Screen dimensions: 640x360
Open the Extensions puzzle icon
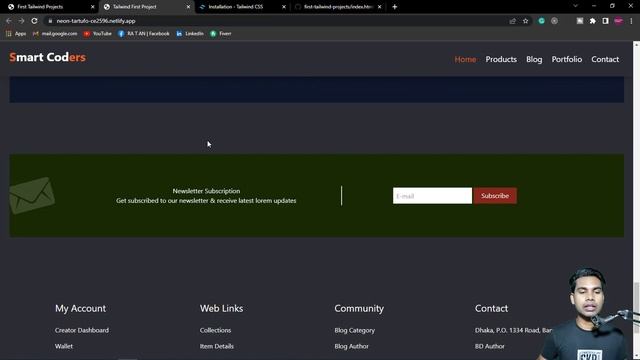coord(593,21)
